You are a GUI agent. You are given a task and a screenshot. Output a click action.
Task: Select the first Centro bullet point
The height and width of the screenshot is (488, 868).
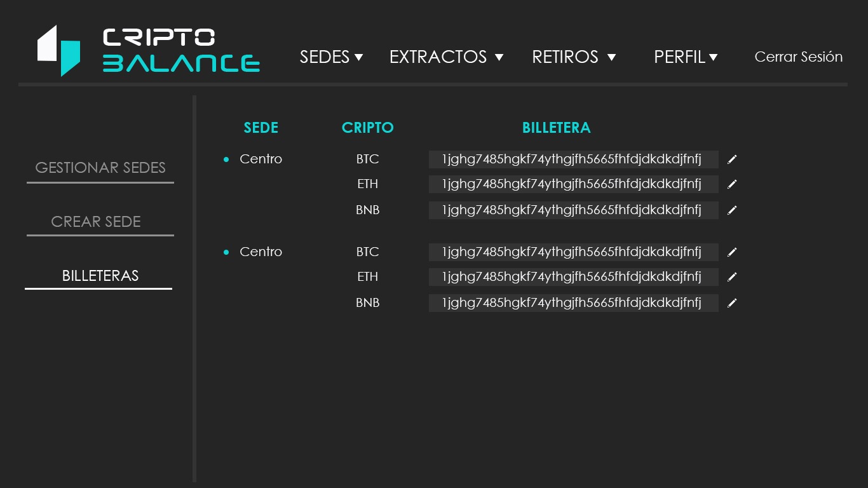pos(226,159)
